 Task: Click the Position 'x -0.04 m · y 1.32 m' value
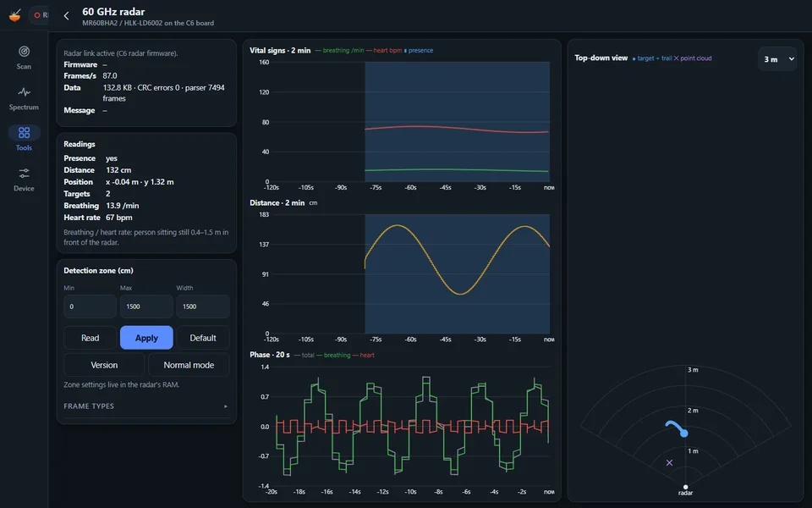coord(140,182)
